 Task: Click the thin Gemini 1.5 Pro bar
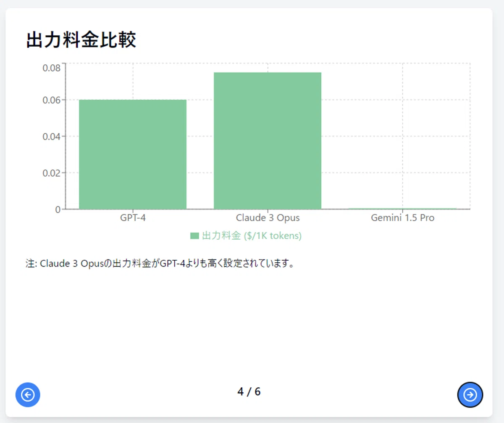(402, 209)
